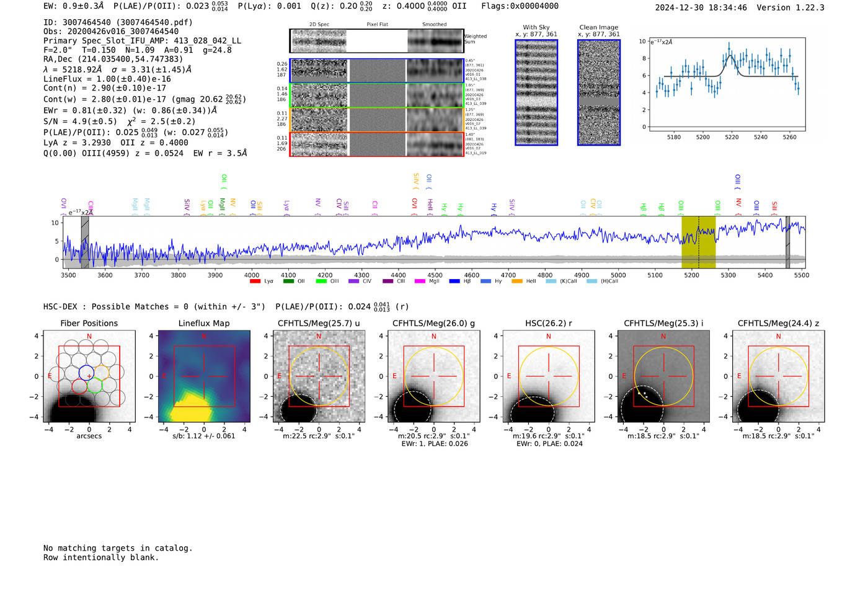Open the CFHTLS/Meg(26.0) g-band cutout

[x=434, y=376]
